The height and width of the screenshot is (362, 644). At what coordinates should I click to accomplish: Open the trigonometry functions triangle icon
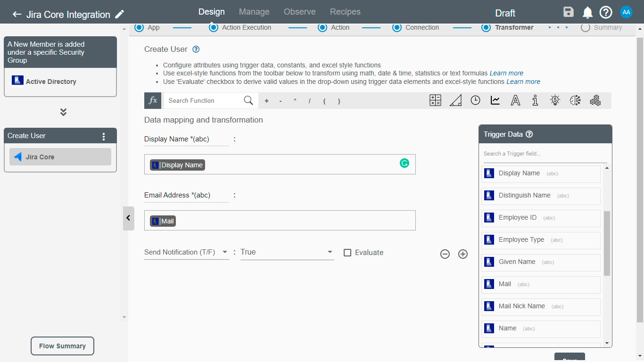(x=455, y=100)
